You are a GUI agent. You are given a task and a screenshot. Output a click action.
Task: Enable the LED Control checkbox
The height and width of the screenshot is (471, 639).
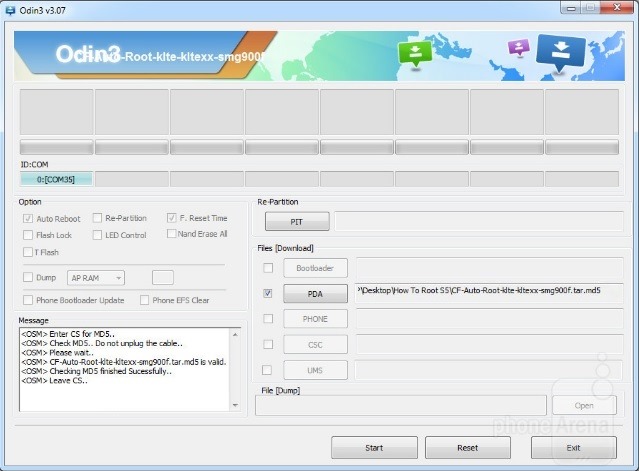[97, 235]
